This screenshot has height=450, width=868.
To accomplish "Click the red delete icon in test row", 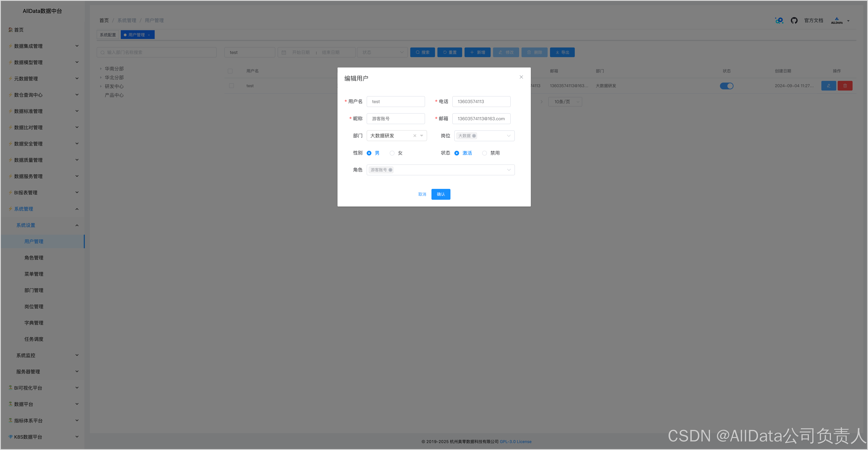I will click(x=845, y=86).
